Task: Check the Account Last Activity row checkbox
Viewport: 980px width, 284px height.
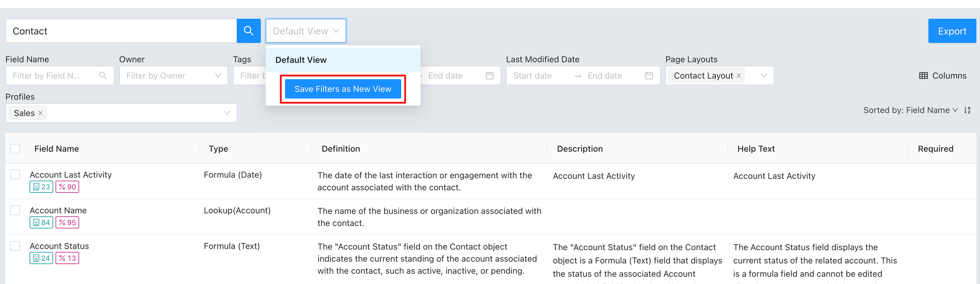Action: pyautogui.click(x=15, y=174)
